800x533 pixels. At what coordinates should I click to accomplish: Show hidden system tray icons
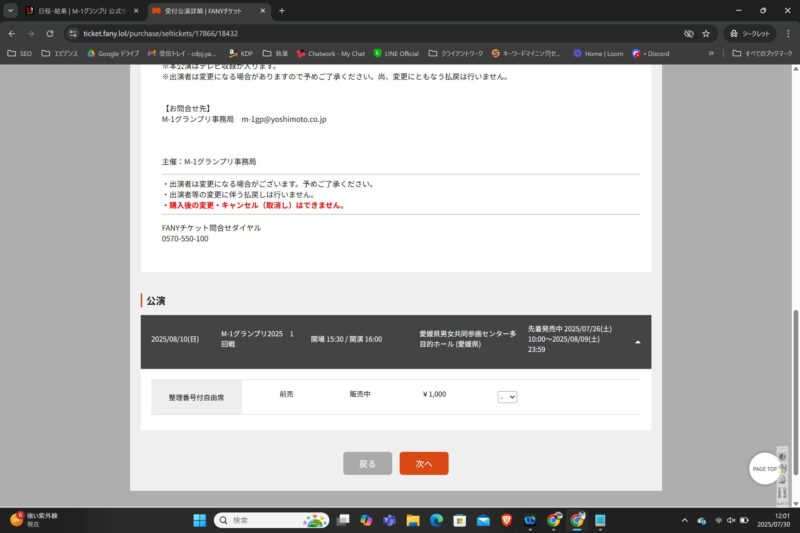pyautogui.click(x=684, y=520)
